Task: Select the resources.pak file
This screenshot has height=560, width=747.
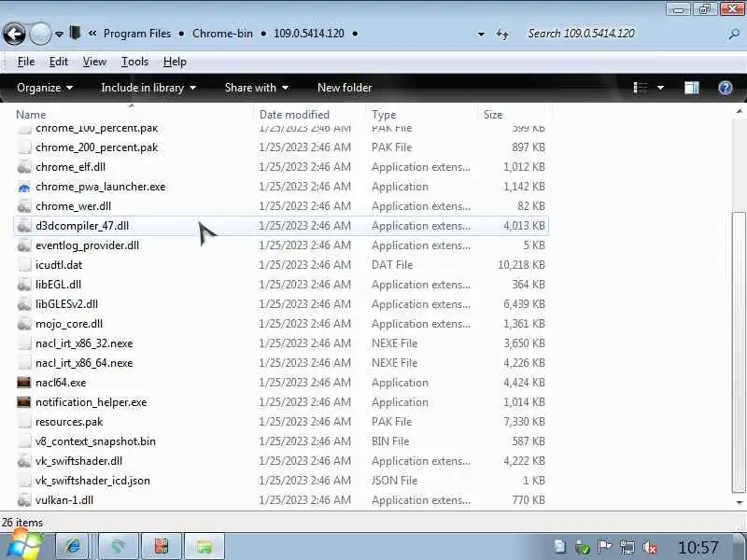Action: (x=281, y=422)
